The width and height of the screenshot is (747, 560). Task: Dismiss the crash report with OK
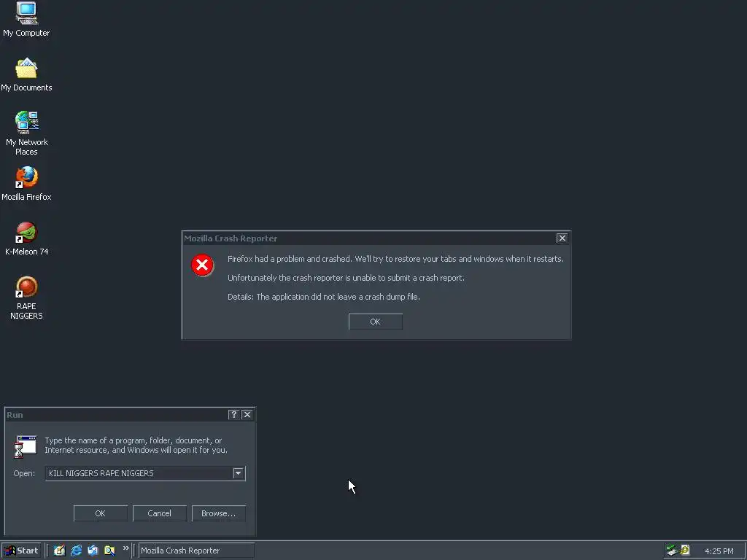(376, 322)
